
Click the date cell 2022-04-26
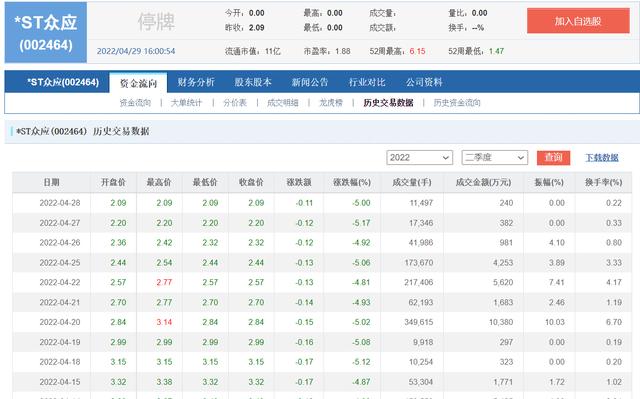(x=60, y=242)
